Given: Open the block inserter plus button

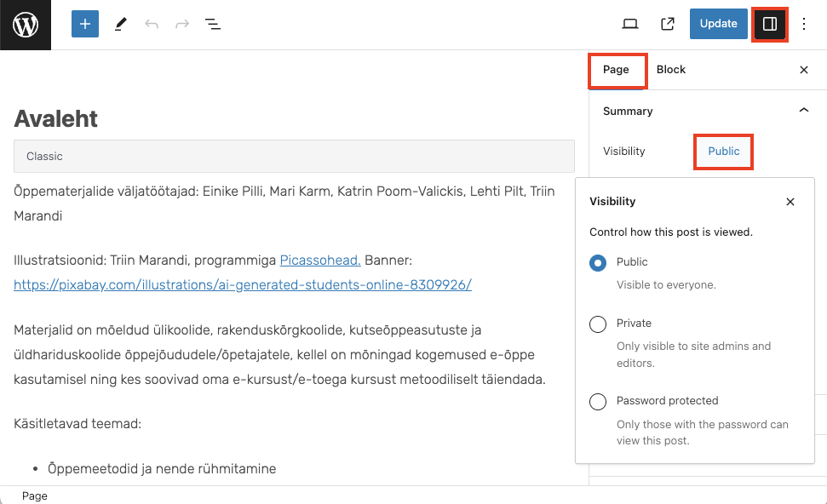Looking at the screenshot, I should point(85,25).
